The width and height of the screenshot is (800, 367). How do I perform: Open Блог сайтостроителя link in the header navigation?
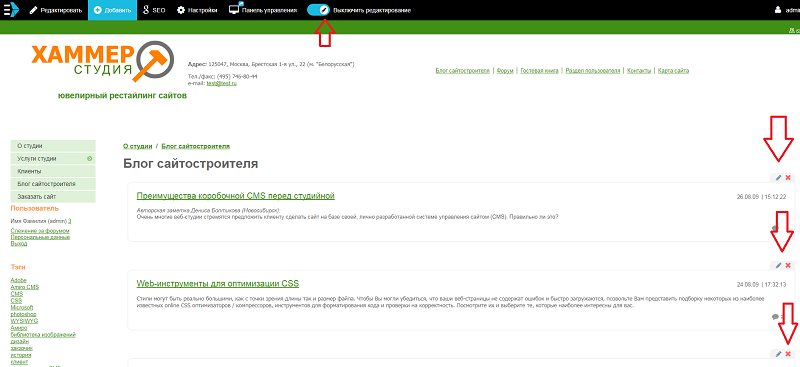click(x=463, y=71)
